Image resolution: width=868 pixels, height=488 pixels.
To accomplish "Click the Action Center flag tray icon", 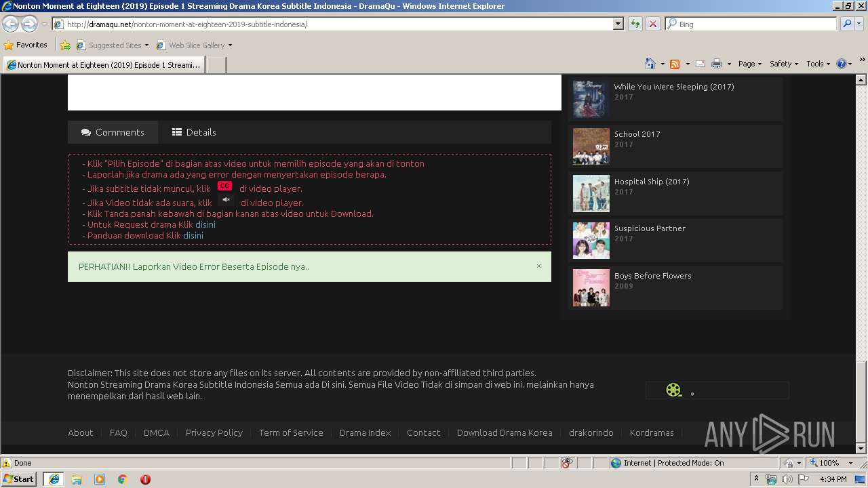I will 804,479.
